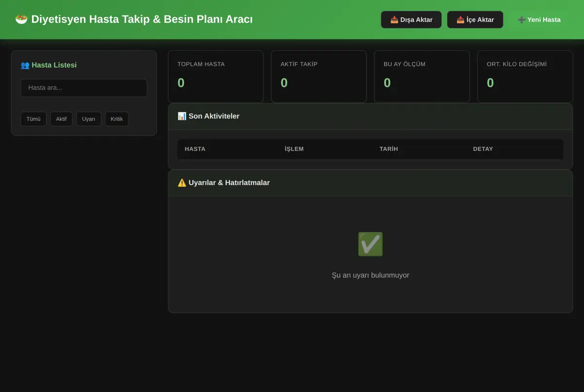Image resolution: width=584 pixels, height=392 pixels.
Task: Click the 'Son Aktiviteler' section title
Action: coord(214,116)
